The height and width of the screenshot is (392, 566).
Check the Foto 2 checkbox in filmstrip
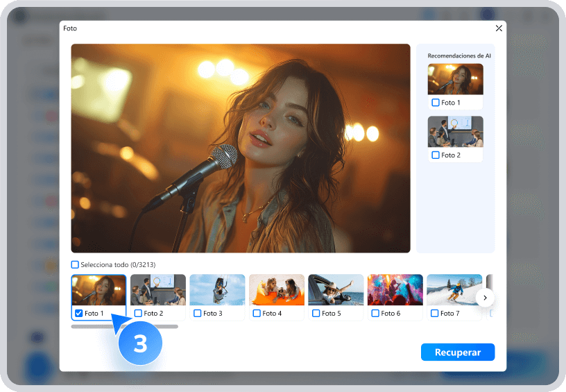[138, 314]
